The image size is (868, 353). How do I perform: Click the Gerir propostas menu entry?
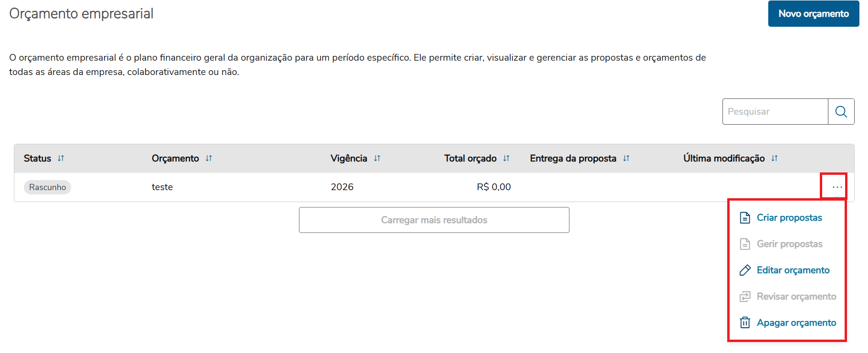789,244
